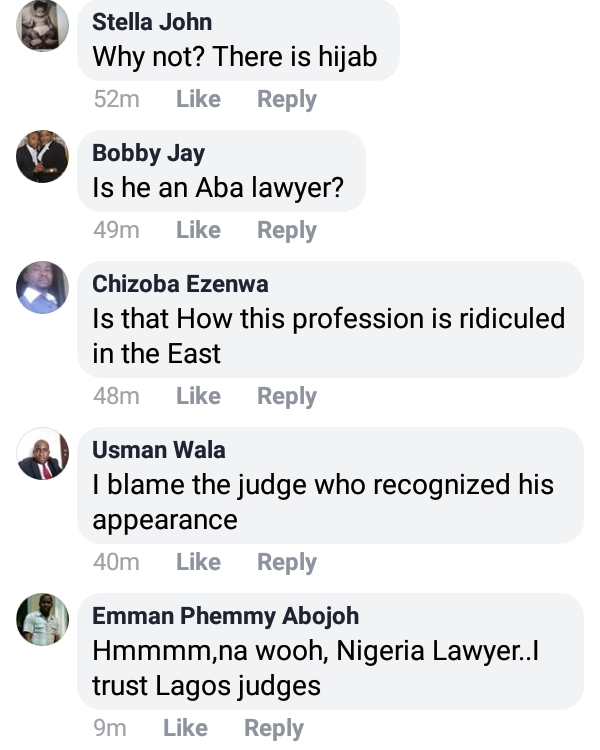The height and width of the screenshot is (750, 600).
Task: Click the 52m timestamp on Stella's comment
Action: click(x=115, y=99)
